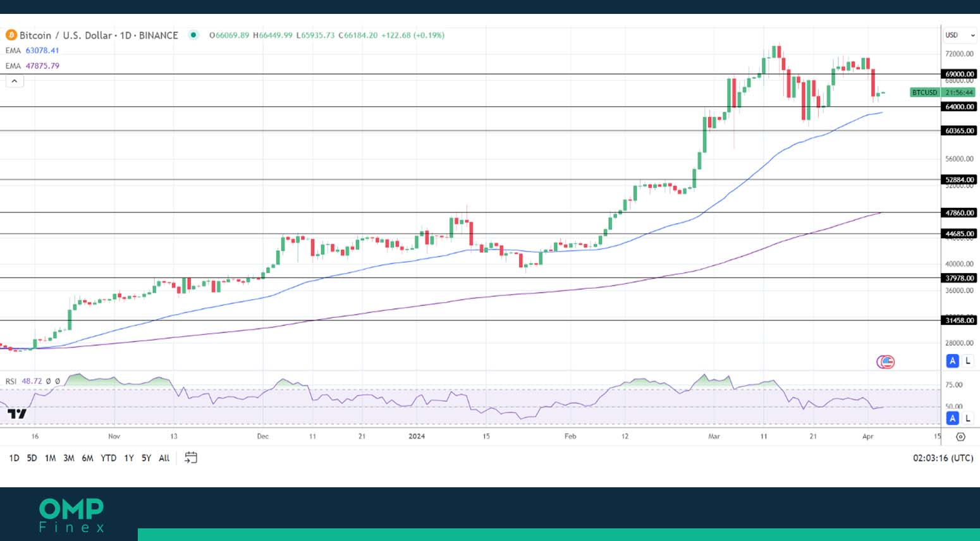Select the 60365.00 horizontal line price label

[x=959, y=131]
